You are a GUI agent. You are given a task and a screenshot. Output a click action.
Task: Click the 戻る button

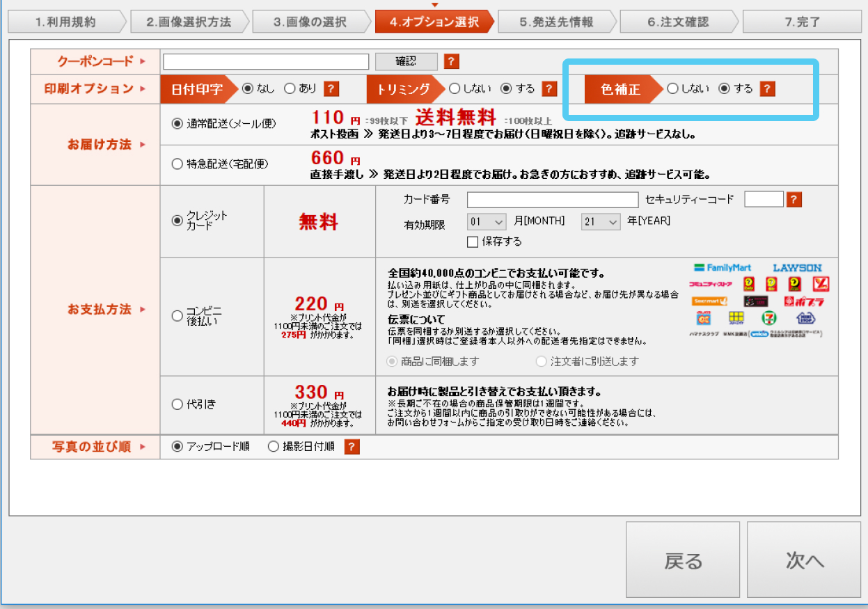pyautogui.click(x=683, y=561)
